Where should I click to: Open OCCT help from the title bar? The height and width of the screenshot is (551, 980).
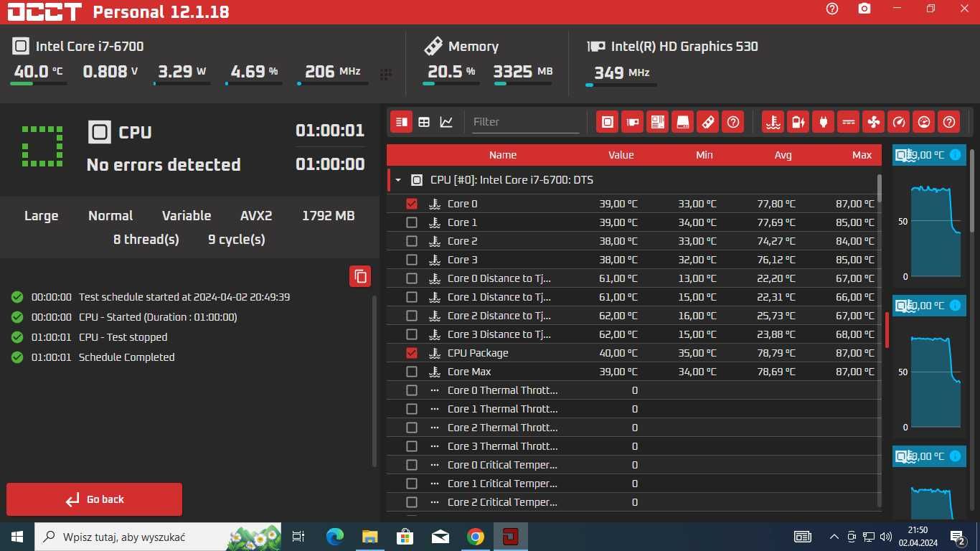[x=832, y=9]
